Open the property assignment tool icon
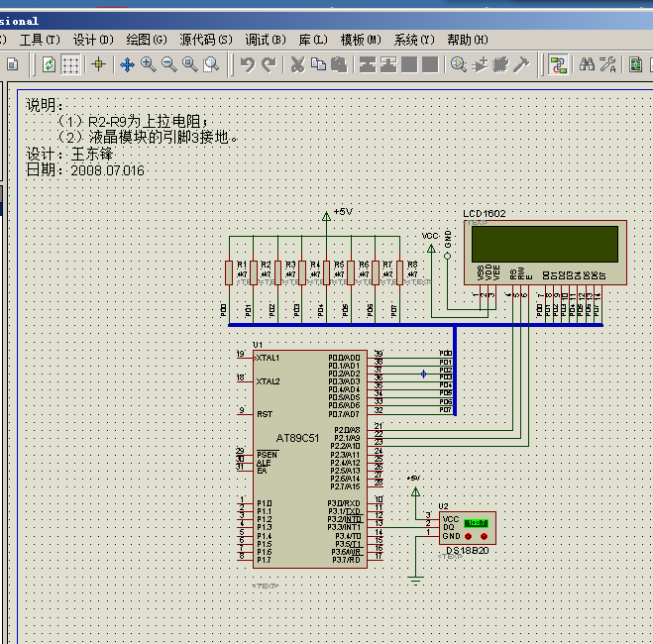653x644 pixels. (608, 64)
